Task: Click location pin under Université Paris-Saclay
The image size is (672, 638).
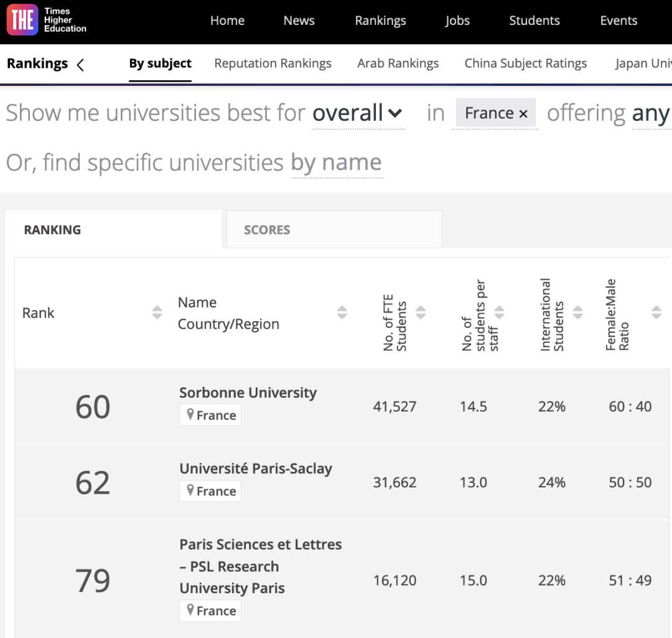Action: [x=190, y=490]
